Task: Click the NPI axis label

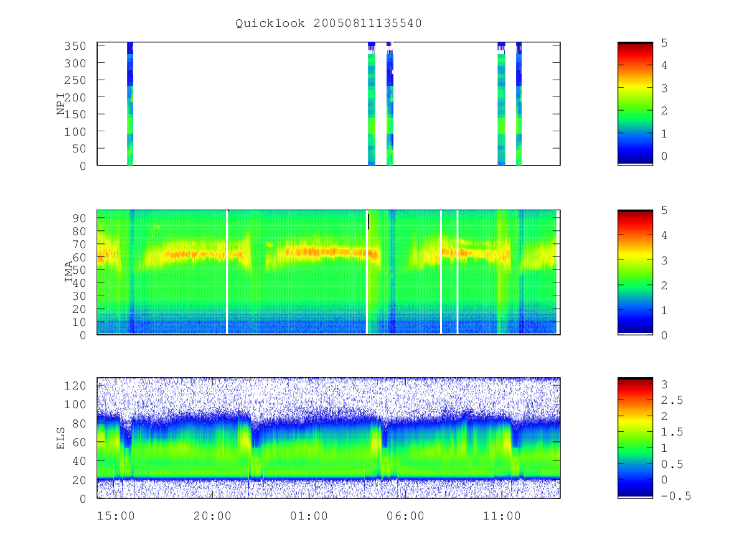Action: tap(61, 104)
